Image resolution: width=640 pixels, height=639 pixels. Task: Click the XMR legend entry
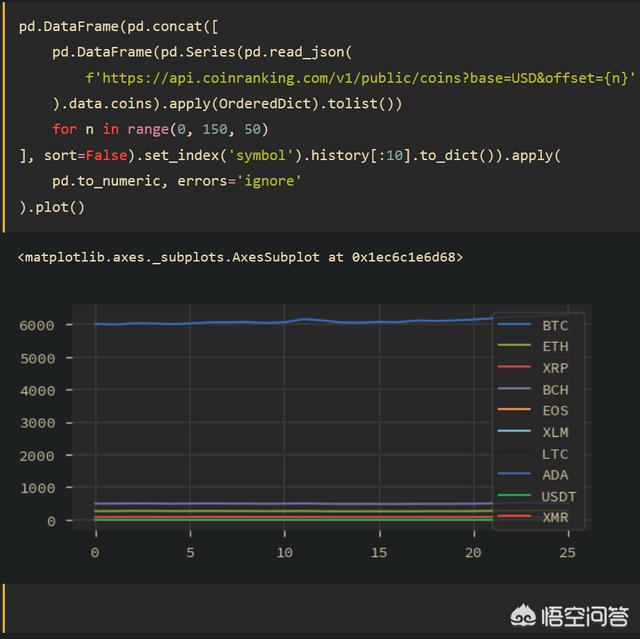(x=533, y=517)
